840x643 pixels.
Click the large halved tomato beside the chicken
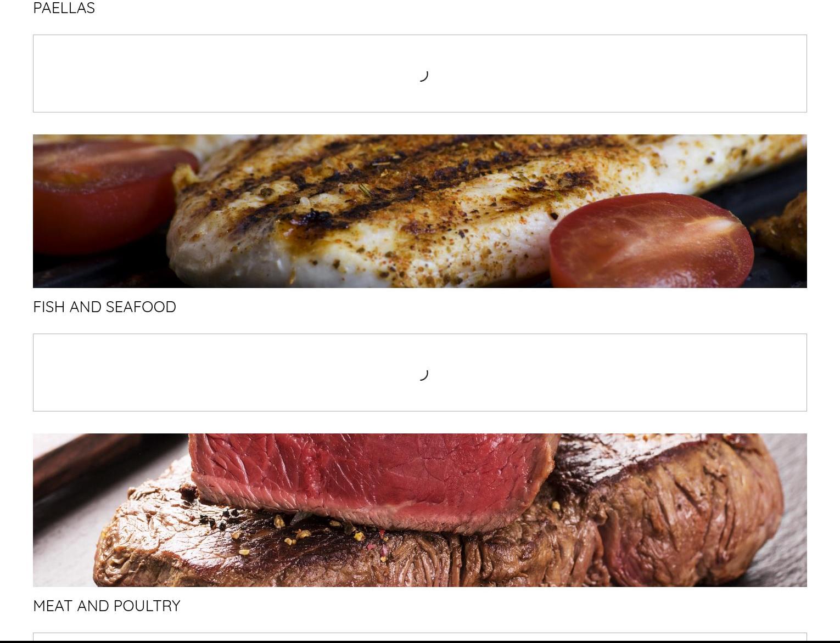pos(652,240)
